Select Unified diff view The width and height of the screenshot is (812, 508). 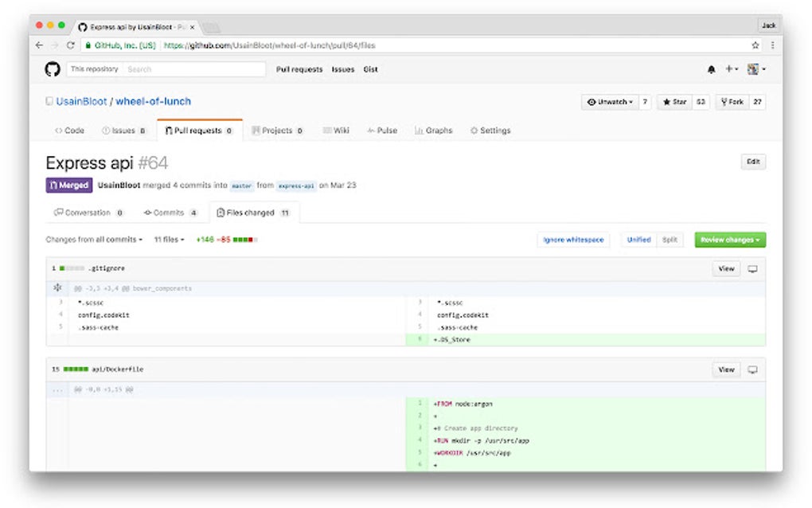[639, 240]
